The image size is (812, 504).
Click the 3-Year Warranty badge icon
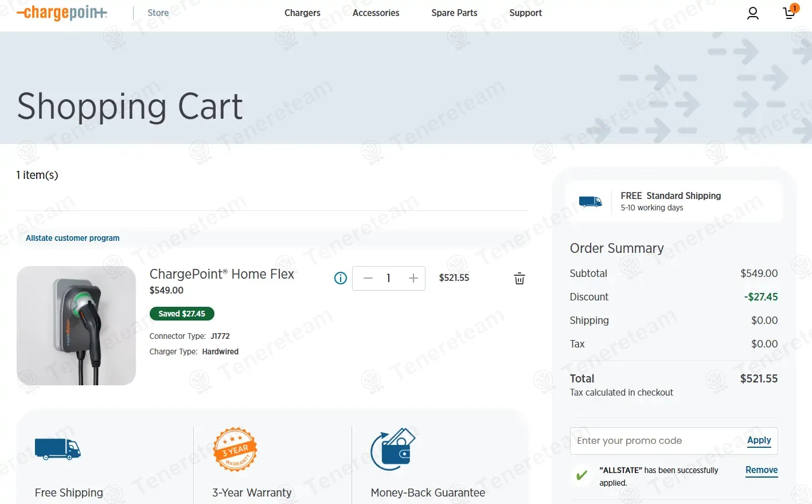(x=235, y=450)
